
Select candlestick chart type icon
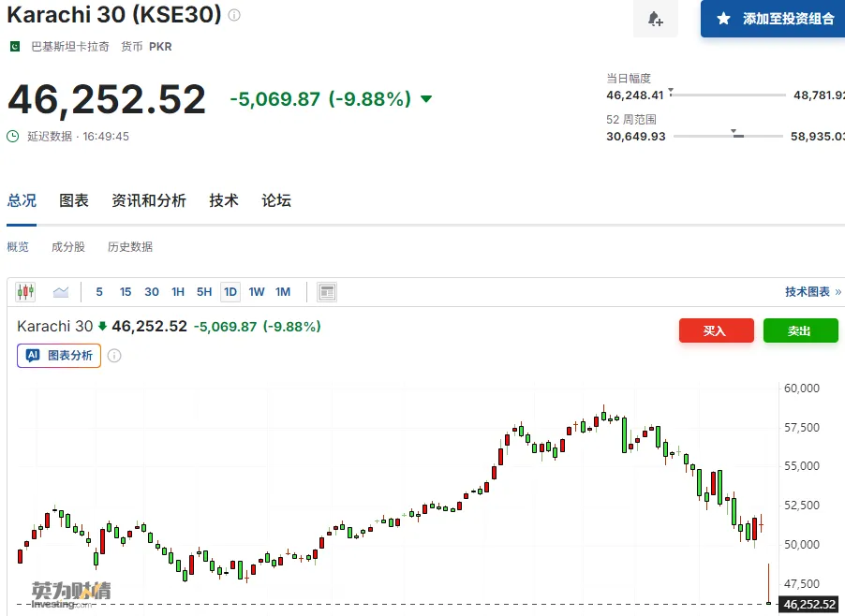pos(25,292)
